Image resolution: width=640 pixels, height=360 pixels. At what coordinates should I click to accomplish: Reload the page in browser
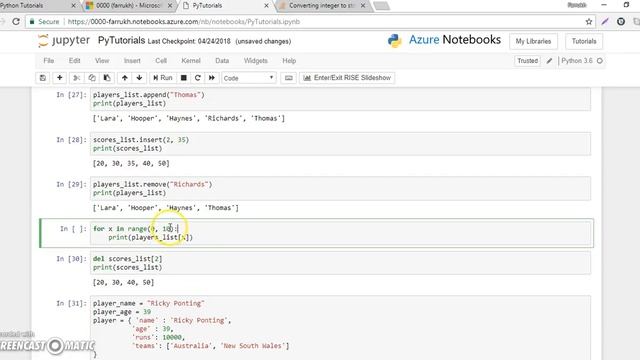[16, 22]
